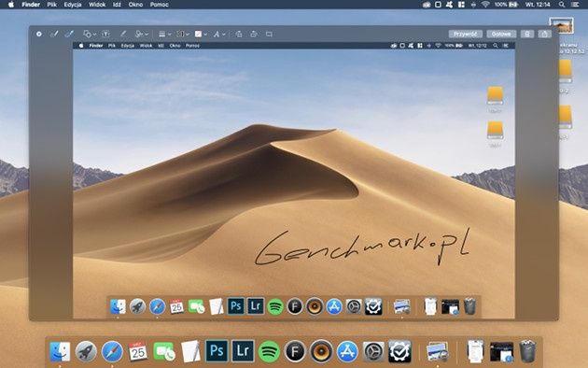The height and width of the screenshot is (368, 588).
Task: Click the floating screenshot thumbnail on the desktop
Action: (561, 26)
